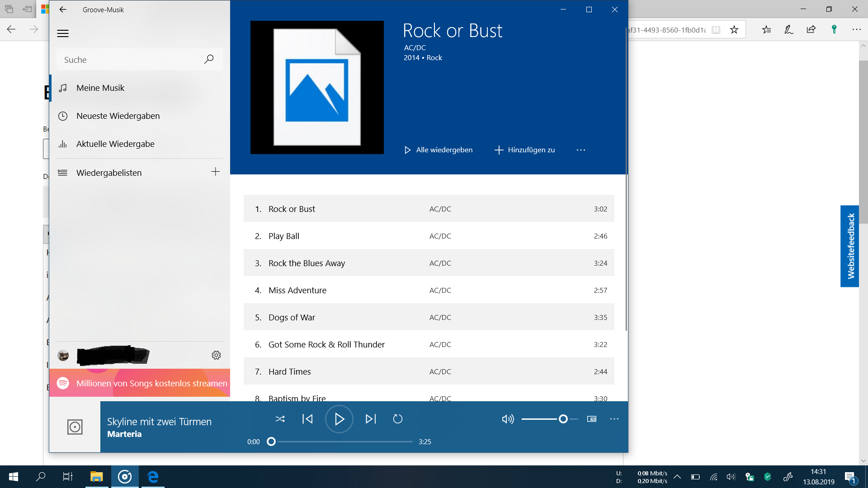The width and height of the screenshot is (868, 488).
Task: Switch to mini player view
Action: click(x=592, y=419)
